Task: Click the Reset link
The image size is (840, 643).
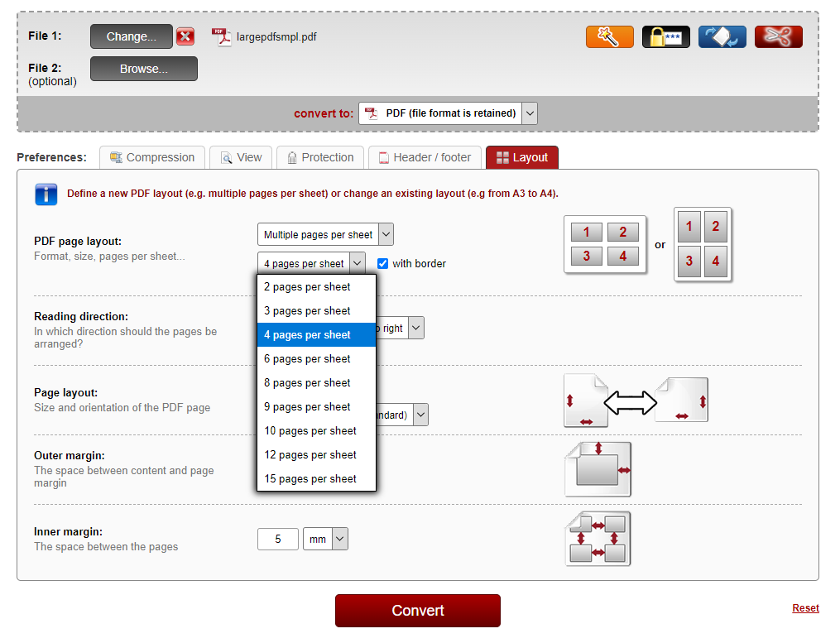Action: (804, 608)
